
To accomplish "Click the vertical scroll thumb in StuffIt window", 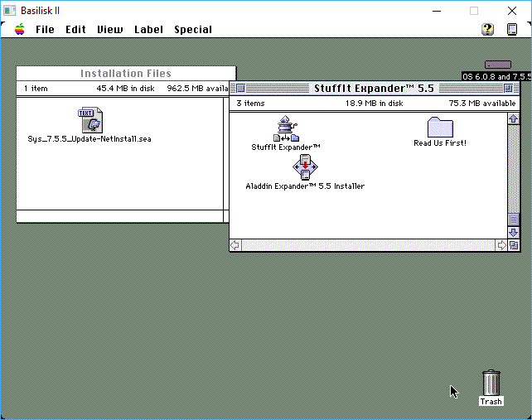I will click(513, 220).
